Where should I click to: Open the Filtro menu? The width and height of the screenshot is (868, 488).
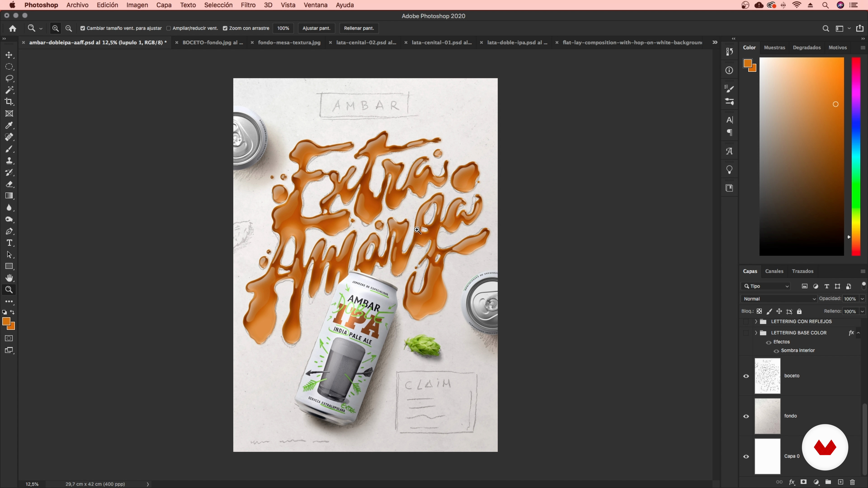click(248, 5)
